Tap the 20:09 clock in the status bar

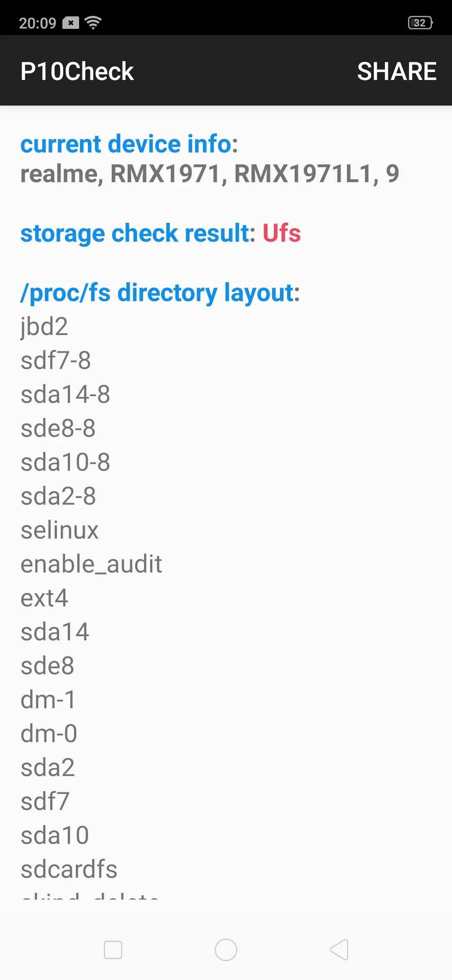coord(38,23)
